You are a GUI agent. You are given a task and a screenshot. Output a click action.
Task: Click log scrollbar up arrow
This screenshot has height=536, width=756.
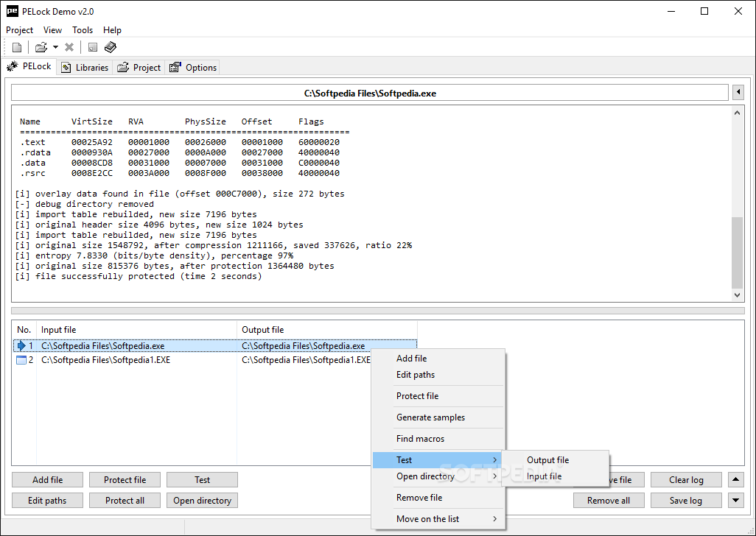(x=737, y=113)
